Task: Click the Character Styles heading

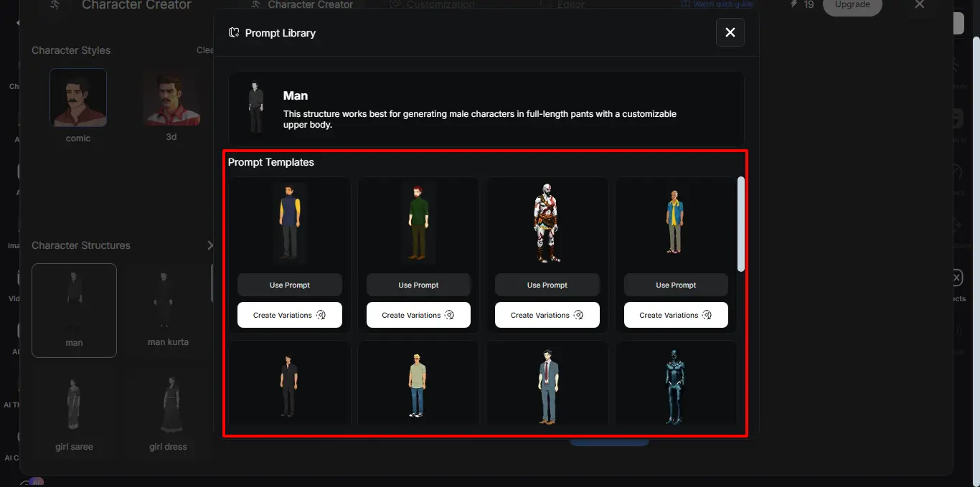Action: coord(71,50)
